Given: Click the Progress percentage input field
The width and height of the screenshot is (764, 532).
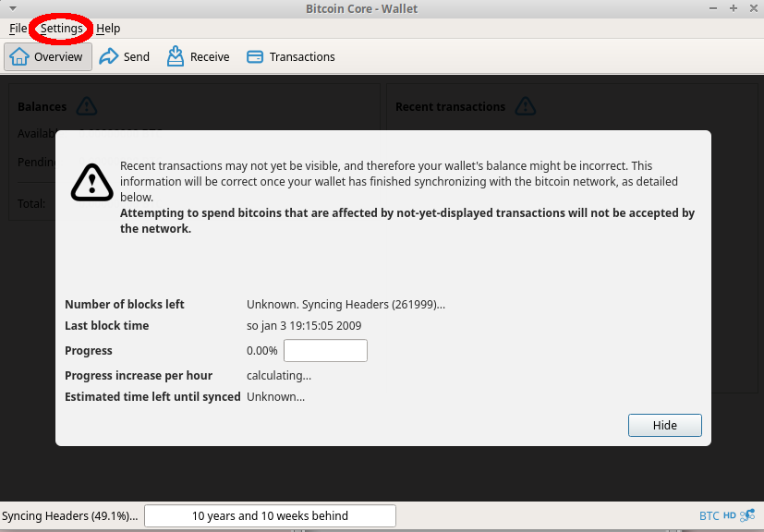Looking at the screenshot, I should click(324, 350).
